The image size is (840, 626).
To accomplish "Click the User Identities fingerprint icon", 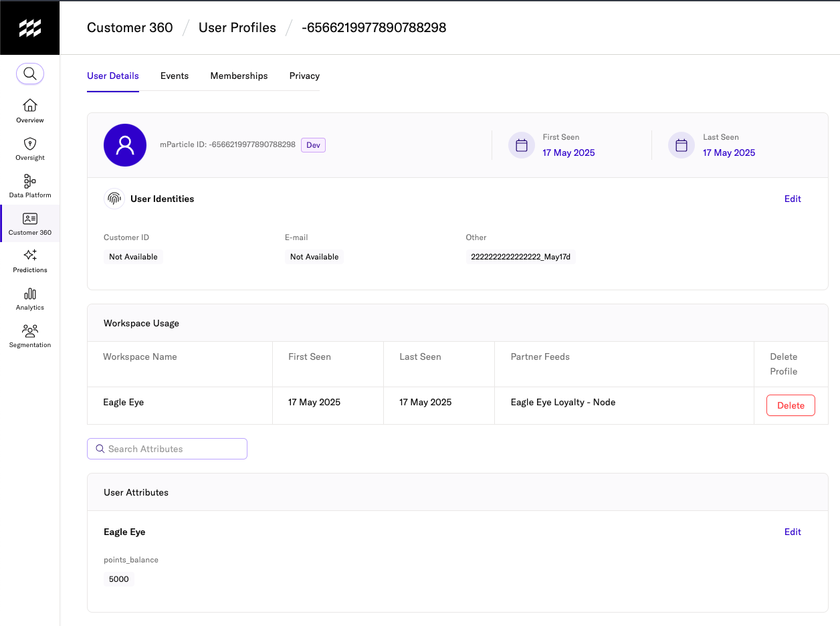I will tap(114, 199).
